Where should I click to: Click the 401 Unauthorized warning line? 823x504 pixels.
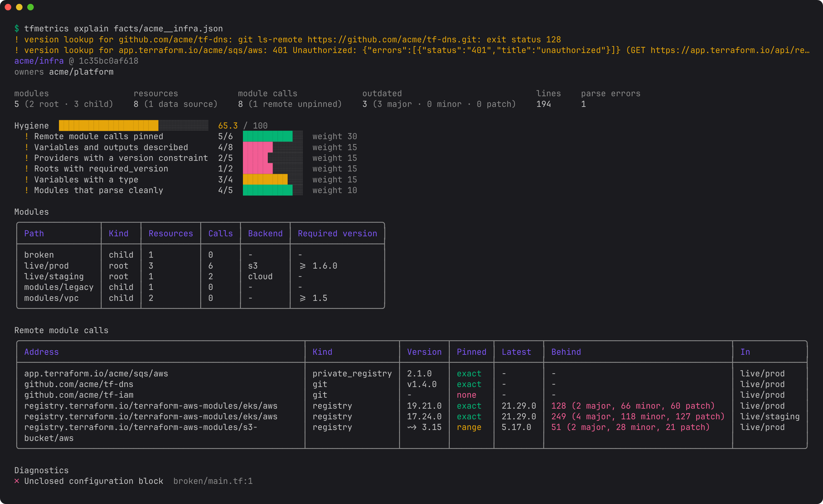coord(412,50)
